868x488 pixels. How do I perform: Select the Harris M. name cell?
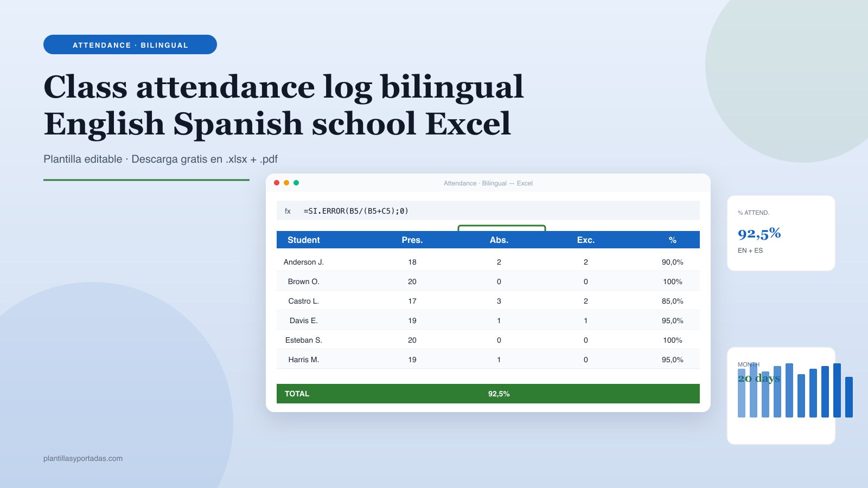click(x=304, y=359)
